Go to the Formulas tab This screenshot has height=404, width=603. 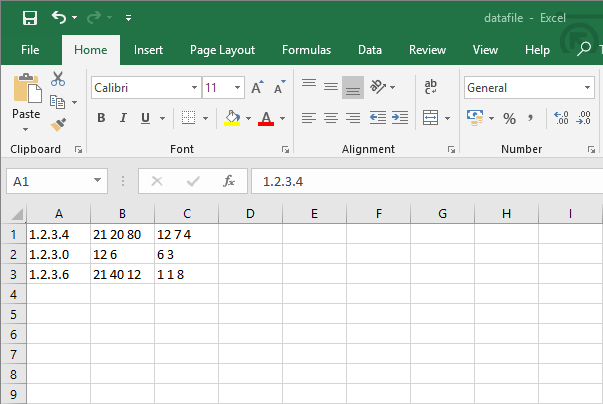(x=306, y=50)
